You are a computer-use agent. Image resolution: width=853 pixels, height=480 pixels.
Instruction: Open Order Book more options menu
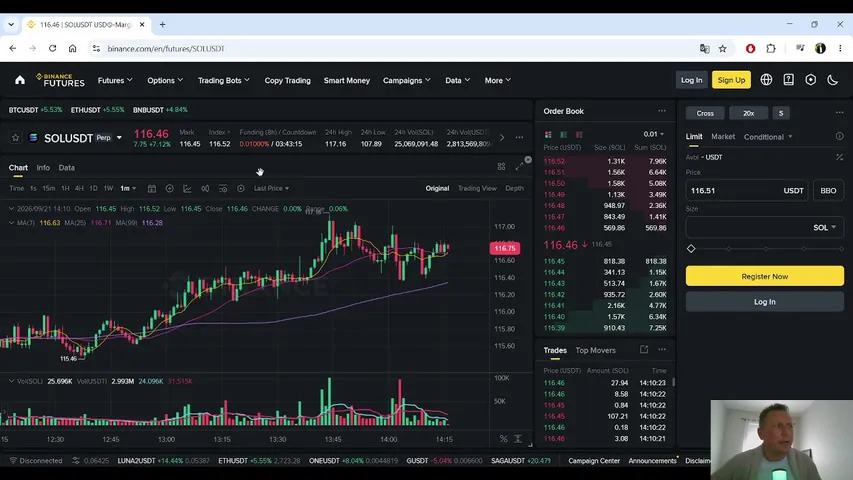[662, 111]
